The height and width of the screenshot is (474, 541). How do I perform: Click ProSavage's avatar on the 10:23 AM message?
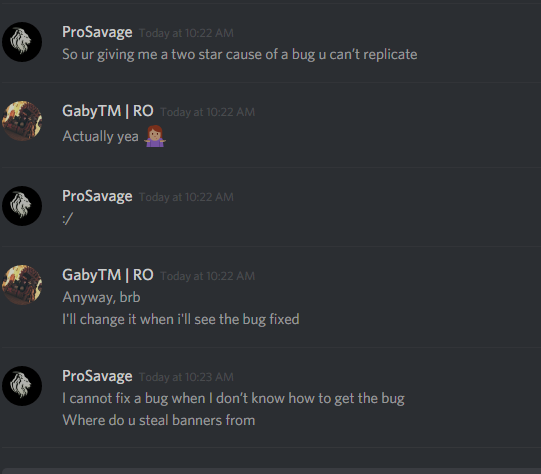(22, 386)
